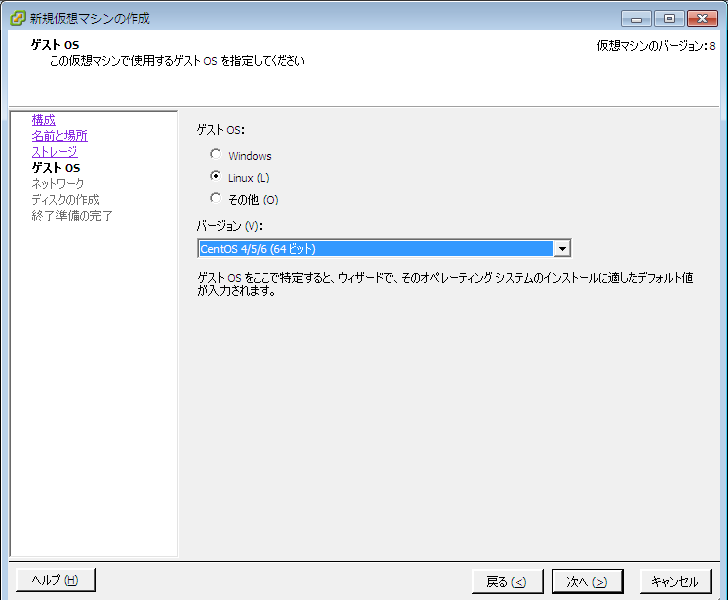Image resolution: width=728 pixels, height=600 pixels.
Task: Click the ディスクの作成 step in the sidebar
Action: (65, 200)
